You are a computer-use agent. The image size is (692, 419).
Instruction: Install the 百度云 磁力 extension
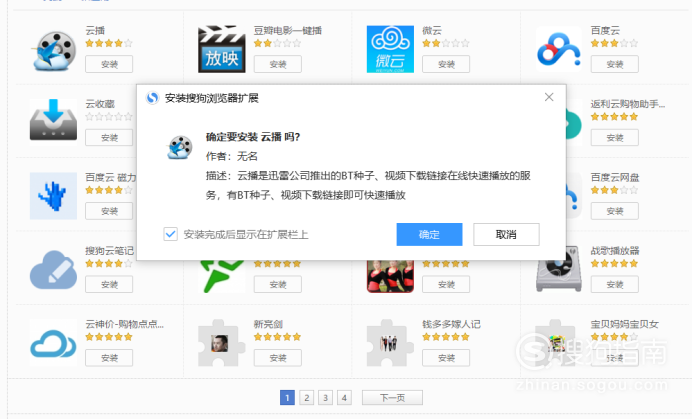(109, 211)
